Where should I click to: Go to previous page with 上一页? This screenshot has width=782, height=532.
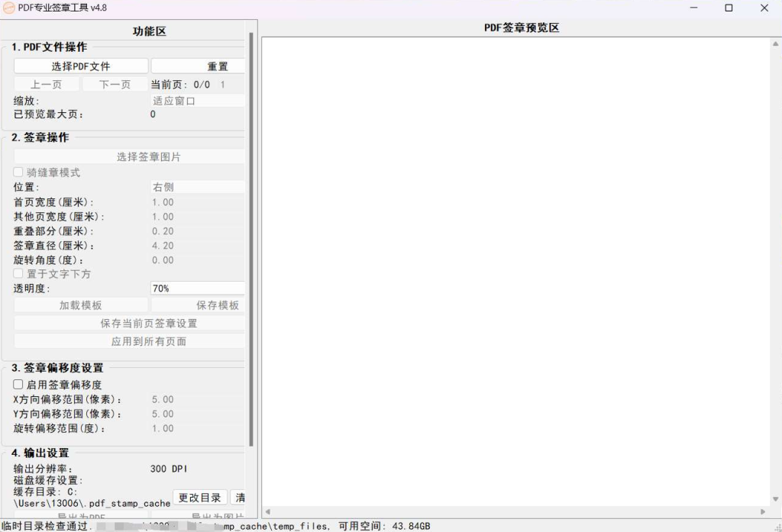(x=47, y=84)
